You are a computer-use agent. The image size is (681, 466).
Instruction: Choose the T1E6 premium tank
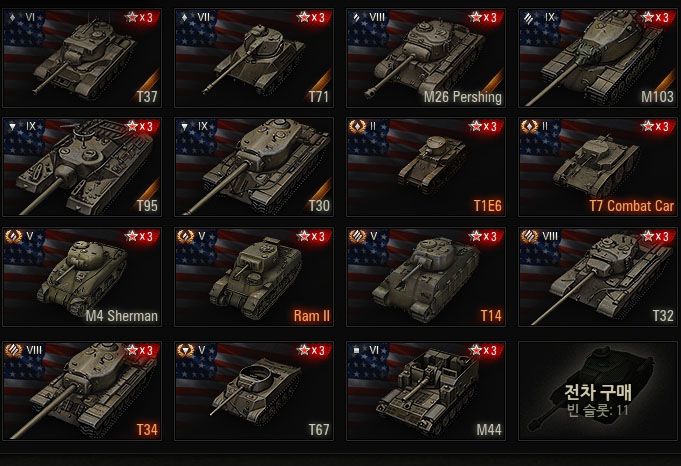tap(426, 167)
